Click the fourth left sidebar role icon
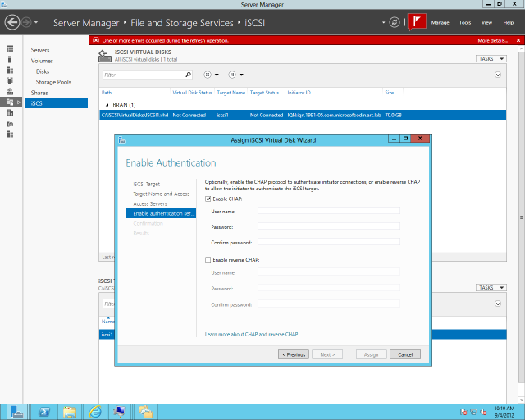525x420 pixels. pos(10,80)
